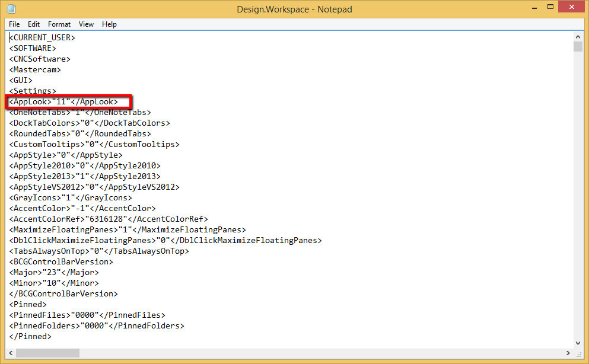The width and height of the screenshot is (589, 364).
Task: Open the Help menu
Action: pos(109,24)
